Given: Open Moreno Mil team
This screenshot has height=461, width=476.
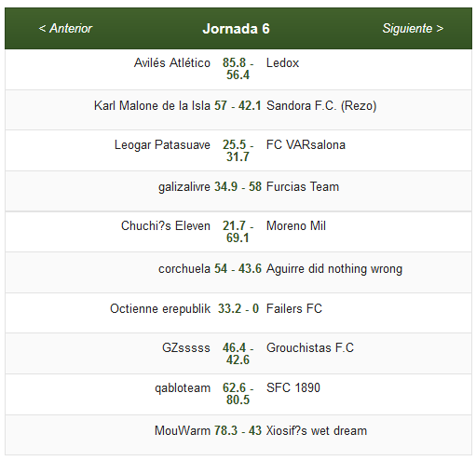Looking at the screenshot, I should 296,225.
